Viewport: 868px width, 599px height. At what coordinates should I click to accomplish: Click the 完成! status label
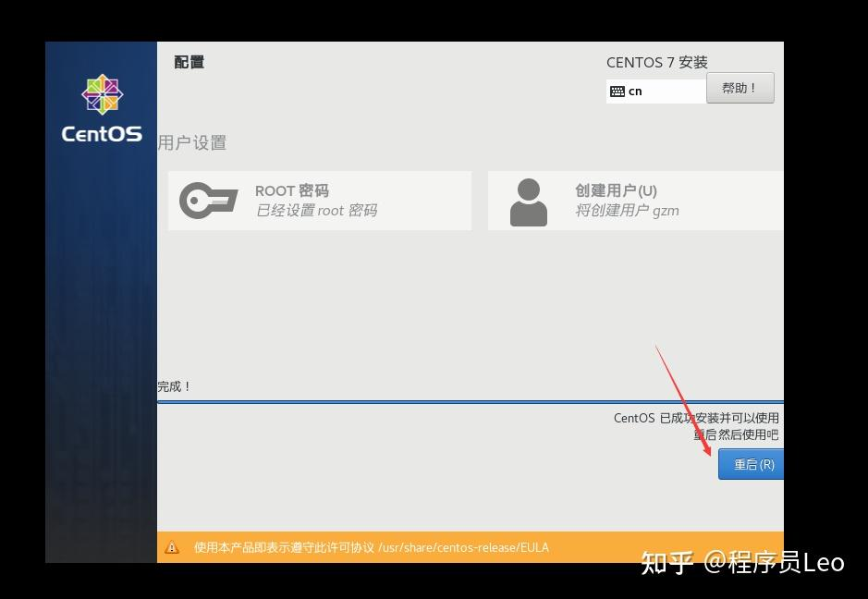point(175,386)
